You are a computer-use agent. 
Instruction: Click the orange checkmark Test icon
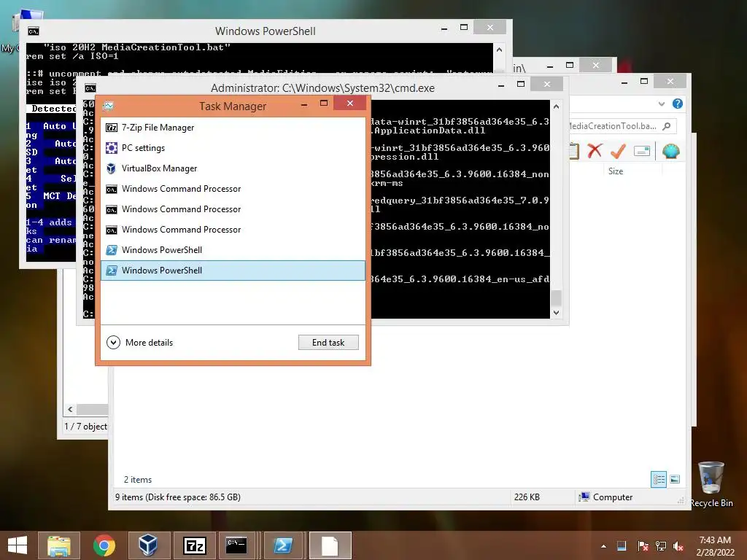coord(618,151)
